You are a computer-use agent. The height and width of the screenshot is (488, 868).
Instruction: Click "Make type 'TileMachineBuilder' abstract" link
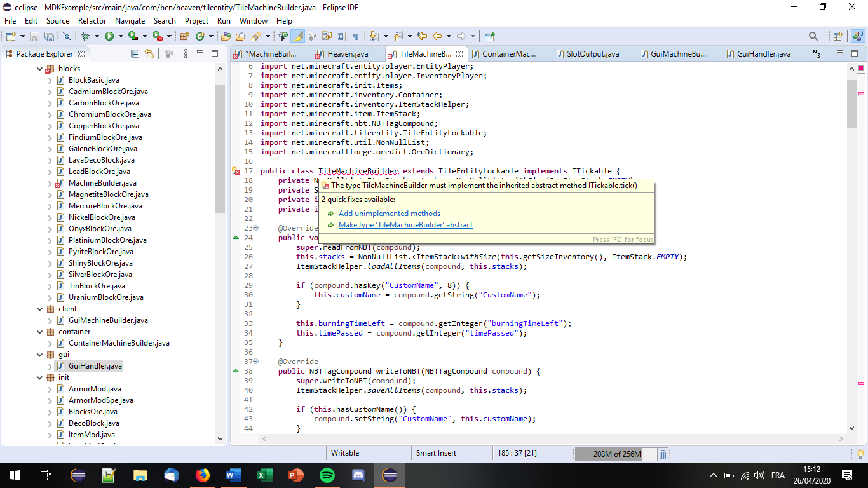pos(405,225)
